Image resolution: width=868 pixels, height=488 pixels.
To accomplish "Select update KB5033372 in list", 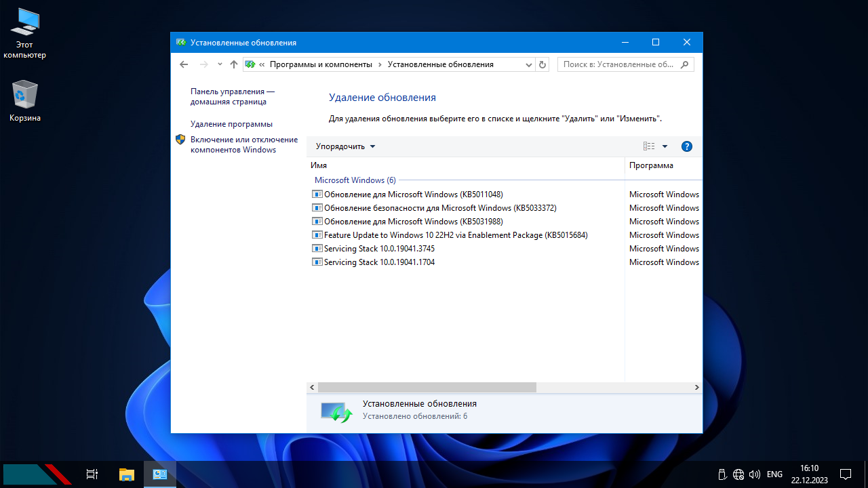I will coord(440,208).
